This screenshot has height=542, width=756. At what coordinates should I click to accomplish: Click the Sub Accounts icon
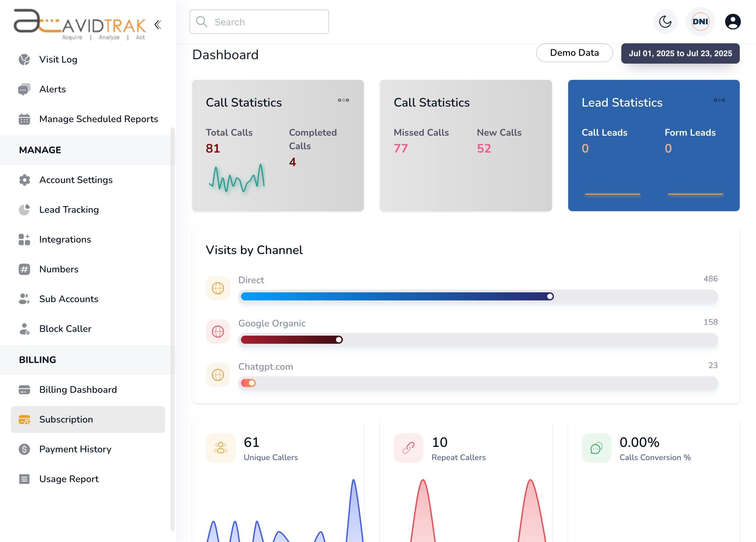tap(24, 299)
